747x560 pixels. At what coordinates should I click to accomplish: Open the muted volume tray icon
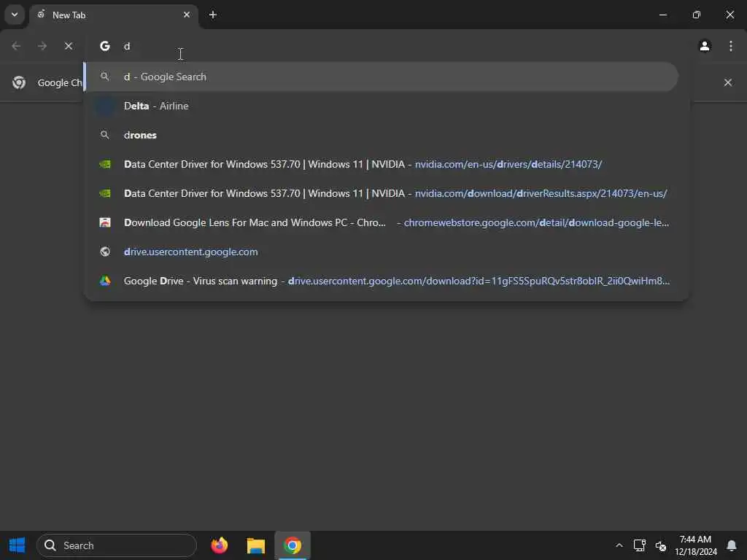(x=661, y=545)
